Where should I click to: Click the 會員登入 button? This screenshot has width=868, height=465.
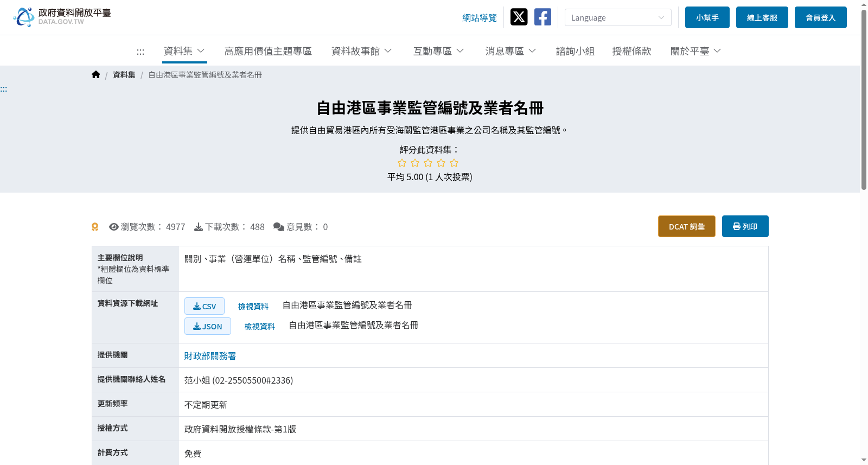point(821,17)
